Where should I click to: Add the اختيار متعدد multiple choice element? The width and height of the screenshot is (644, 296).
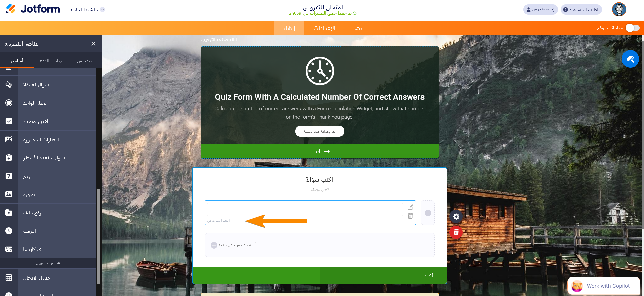[x=48, y=121]
